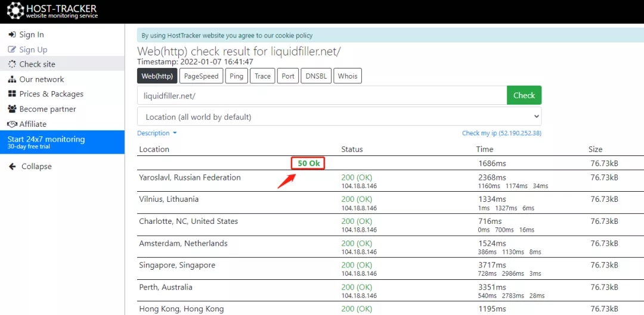The height and width of the screenshot is (315, 644).
Task: Select the Charlotte, NC, United States row
Action: click(390, 224)
